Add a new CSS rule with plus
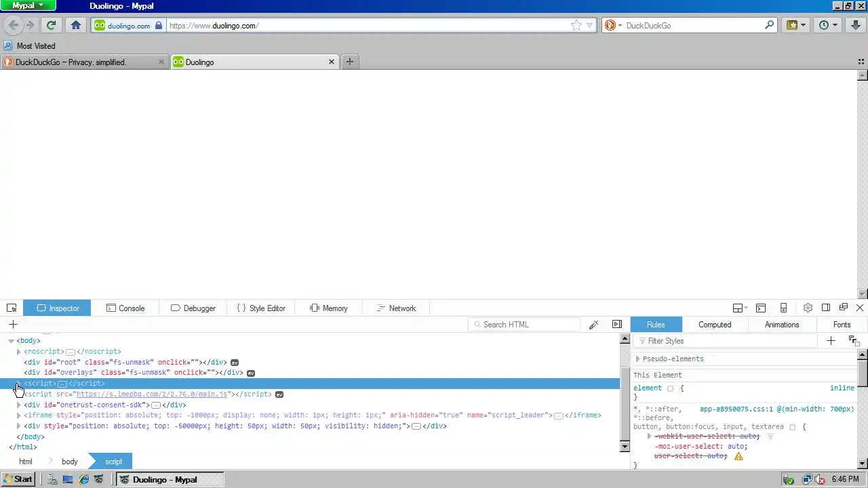Image resolution: width=868 pixels, height=488 pixels. 831,341
